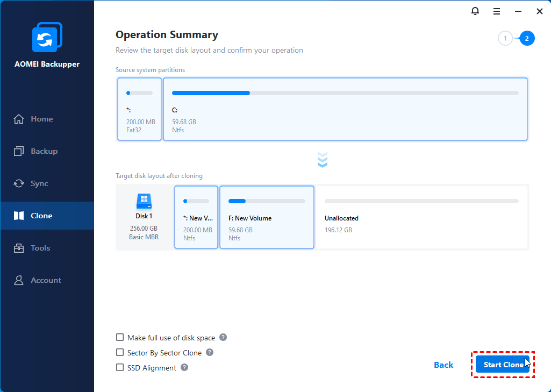Click the Basic MBR text
This screenshot has height=392, width=551.
tap(144, 237)
